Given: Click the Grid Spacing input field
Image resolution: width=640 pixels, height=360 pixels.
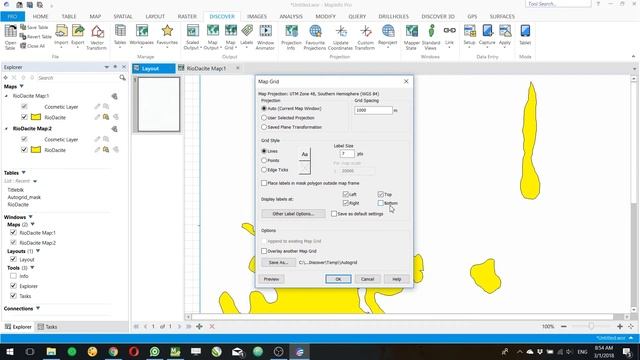Looking at the screenshot, I should pyautogui.click(x=373, y=110).
